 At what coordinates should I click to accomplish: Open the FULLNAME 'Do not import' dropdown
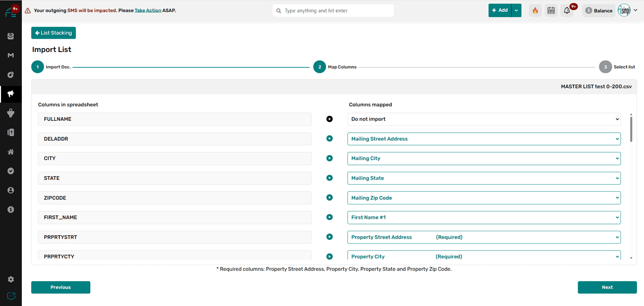click(483, 119)
